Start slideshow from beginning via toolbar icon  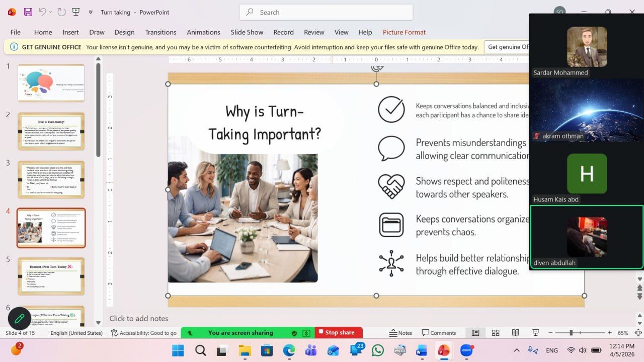pyautogui.click(x=76, y=12)
